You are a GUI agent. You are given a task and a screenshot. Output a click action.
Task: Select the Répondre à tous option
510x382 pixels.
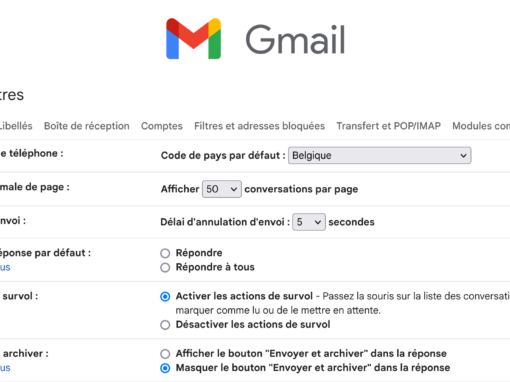coord(165,267)
